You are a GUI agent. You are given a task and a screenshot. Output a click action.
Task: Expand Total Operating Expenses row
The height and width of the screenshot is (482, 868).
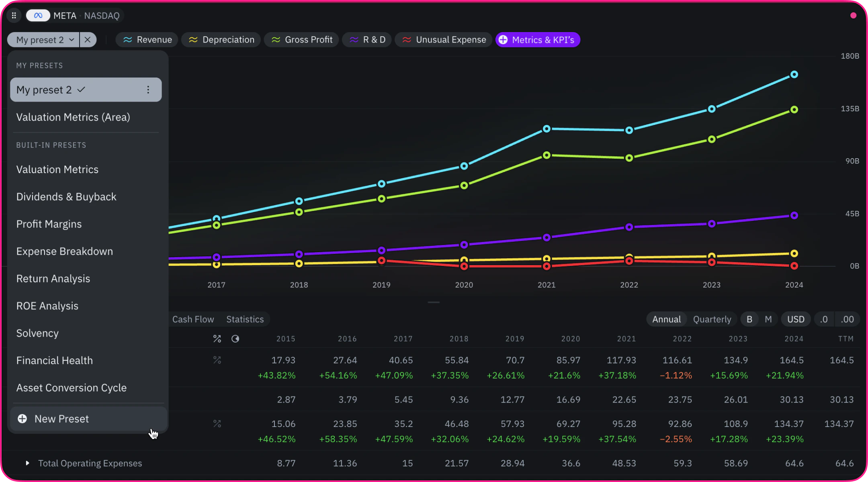[x=27, y=463]
